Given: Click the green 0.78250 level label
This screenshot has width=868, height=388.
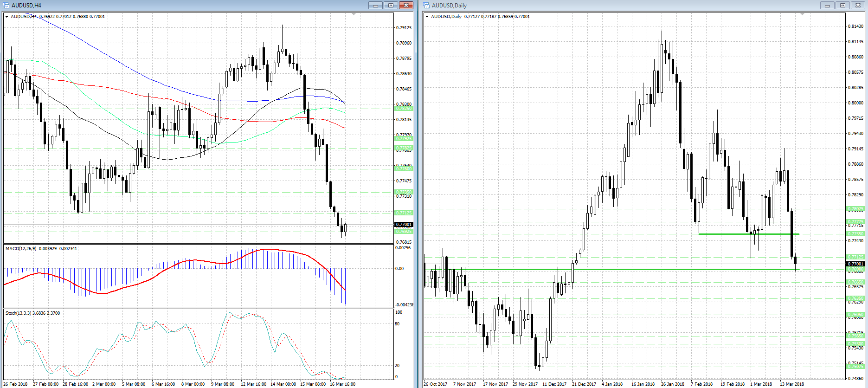Looking at the screenshot, I should (404, 109).
